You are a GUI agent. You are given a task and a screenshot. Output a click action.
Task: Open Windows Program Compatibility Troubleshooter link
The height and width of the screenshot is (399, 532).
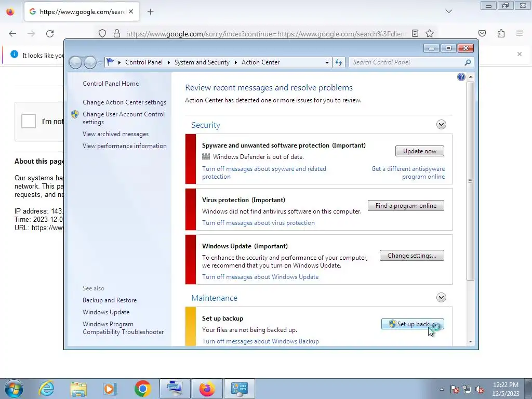point(123,328)
